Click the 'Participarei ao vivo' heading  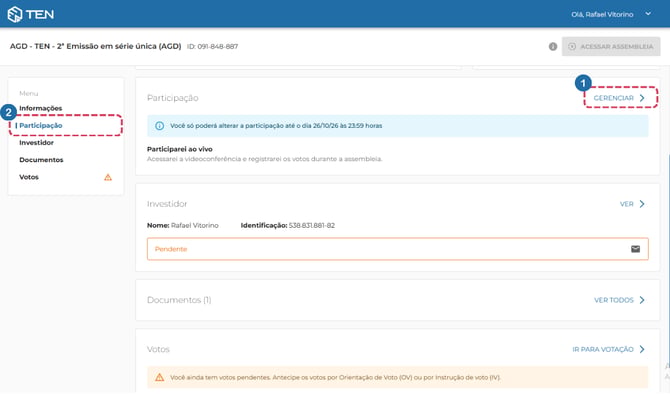[x=179, y=149]
